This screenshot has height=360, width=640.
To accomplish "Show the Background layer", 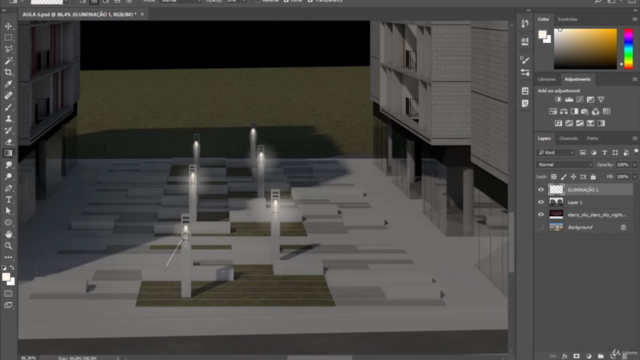I will pyautogui.click(x=541, y=227).
